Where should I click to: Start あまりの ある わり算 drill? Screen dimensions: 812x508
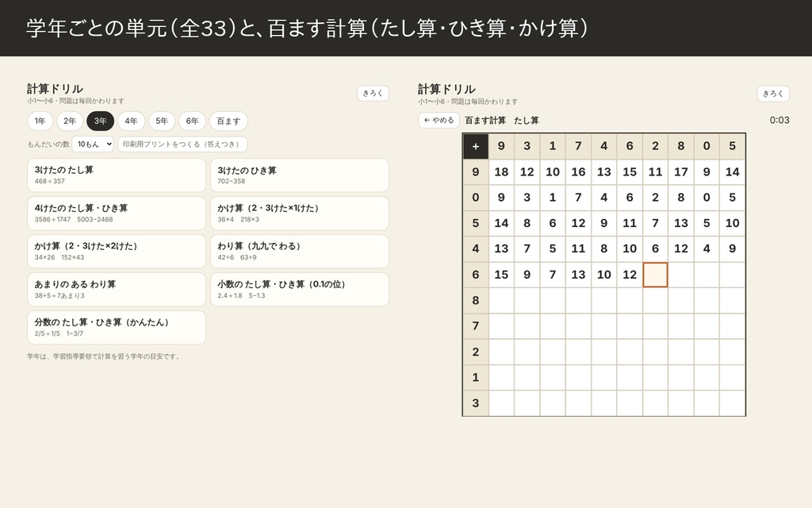[117, 289]
